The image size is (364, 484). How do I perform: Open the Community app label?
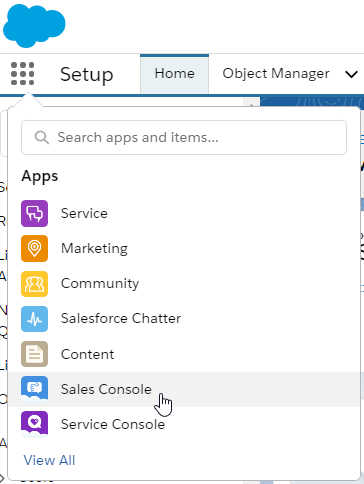coord(100,284)
